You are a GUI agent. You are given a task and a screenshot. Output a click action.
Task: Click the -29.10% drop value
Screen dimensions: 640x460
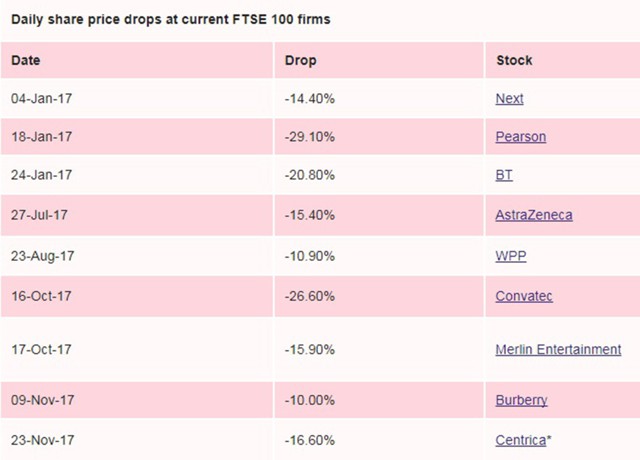[309, 137]
